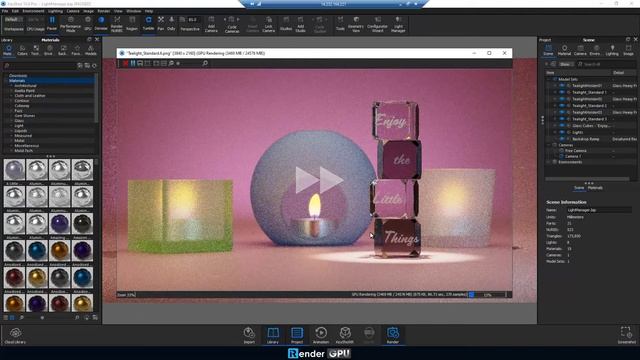This screenshot has width=640, height=360.
Task: Expand the Architectural material folder
Action: 11,86
